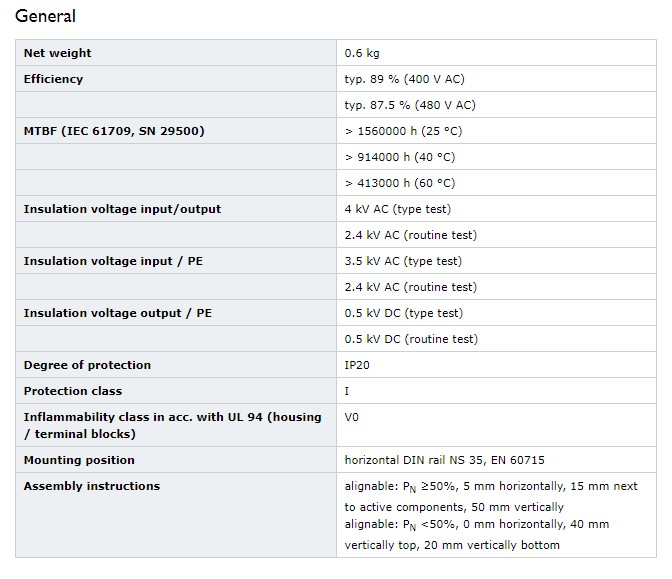Select the Protection class row label
This screenshot has width=672, height=579.
pos(73,391)
